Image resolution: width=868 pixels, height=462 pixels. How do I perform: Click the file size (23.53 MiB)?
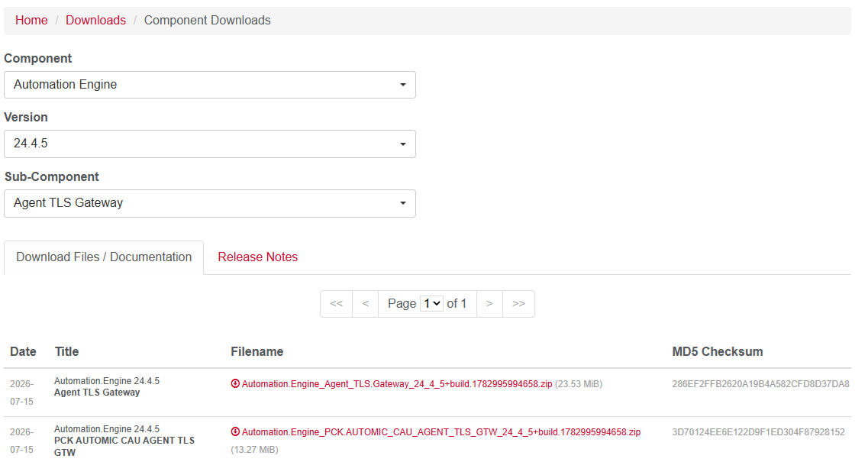coord(579,384)
